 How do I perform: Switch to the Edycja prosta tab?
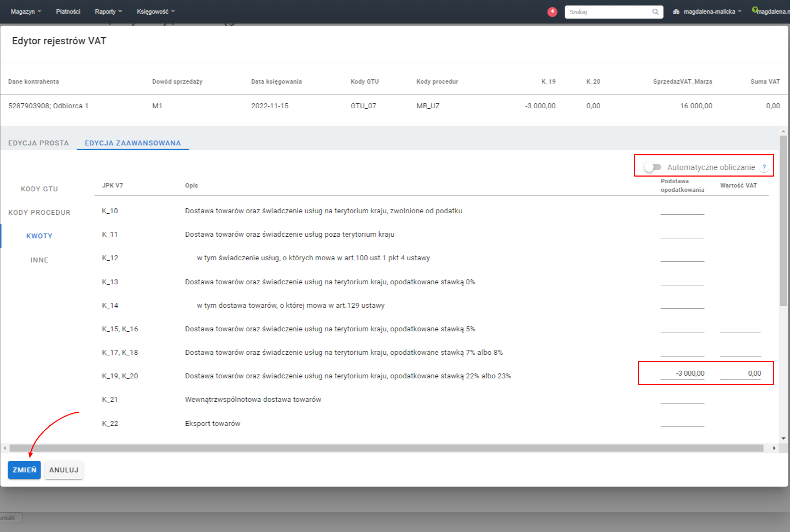[x=38, y=143]
